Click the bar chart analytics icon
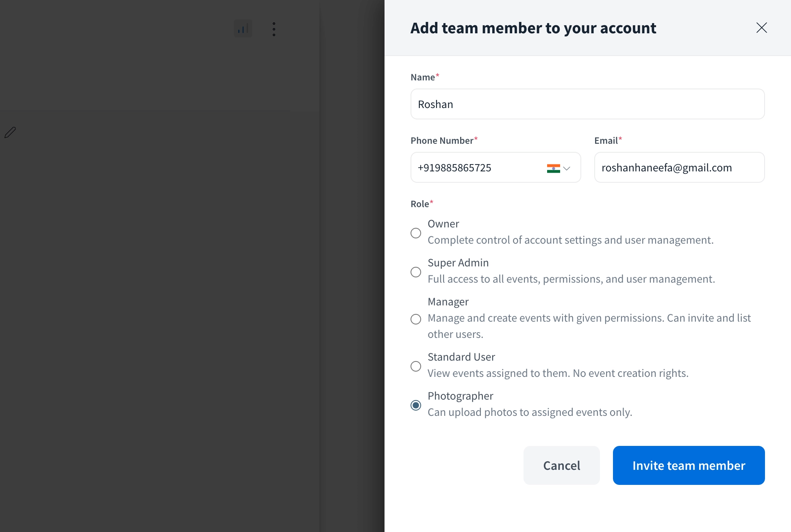Image resolution: width=791 pixels, height=532 pixels. tap(243, 29)
